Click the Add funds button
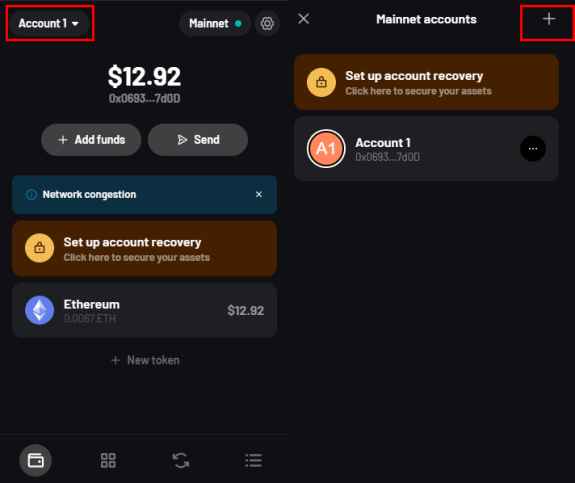 click(x=91, y=140)
